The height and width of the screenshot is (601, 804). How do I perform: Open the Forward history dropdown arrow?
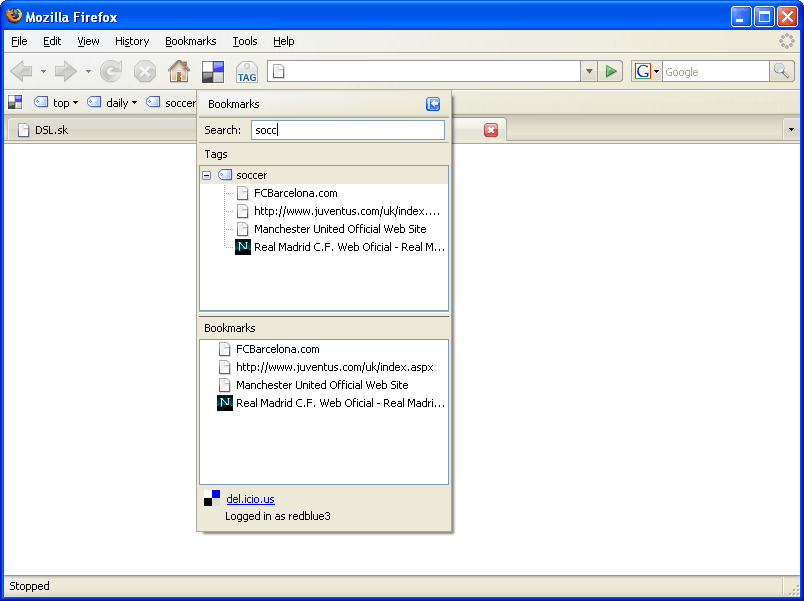(88, 72)
